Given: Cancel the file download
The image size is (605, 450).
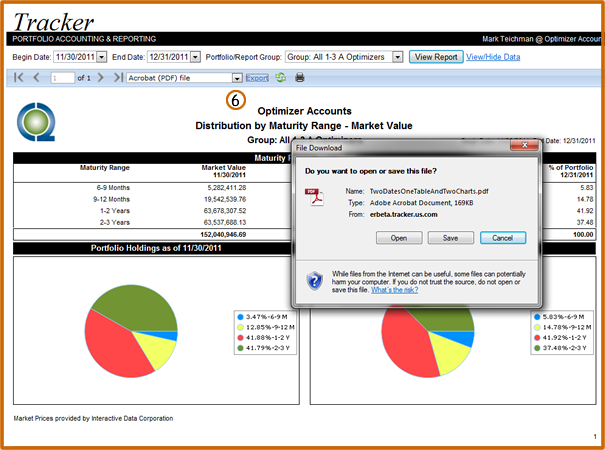Looking at the screenshot, I should point(502,238).
